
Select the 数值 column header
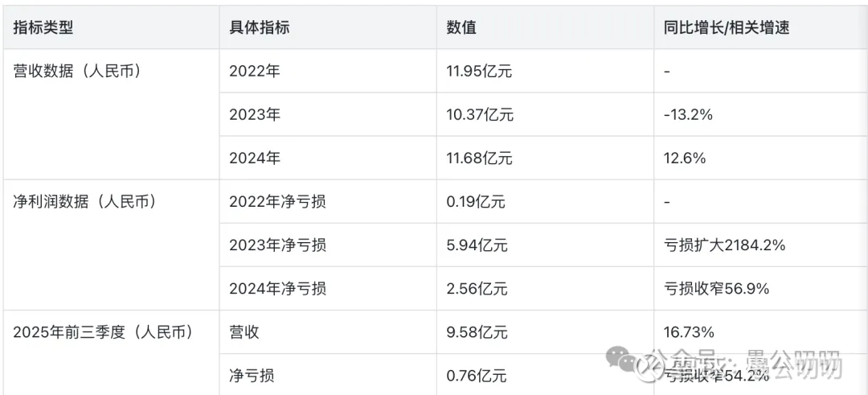click(461, 27)
